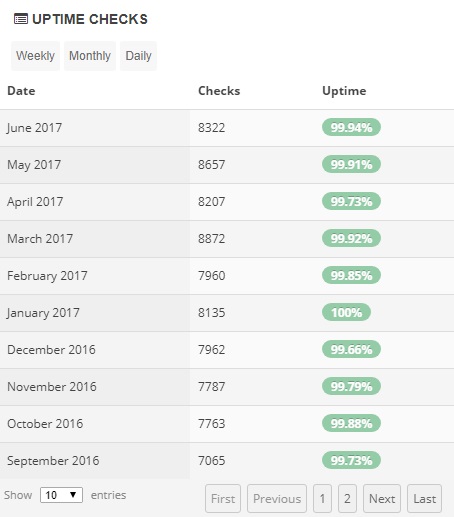Jump to the Last page
The image size is (454, 517).
point(425,499)
